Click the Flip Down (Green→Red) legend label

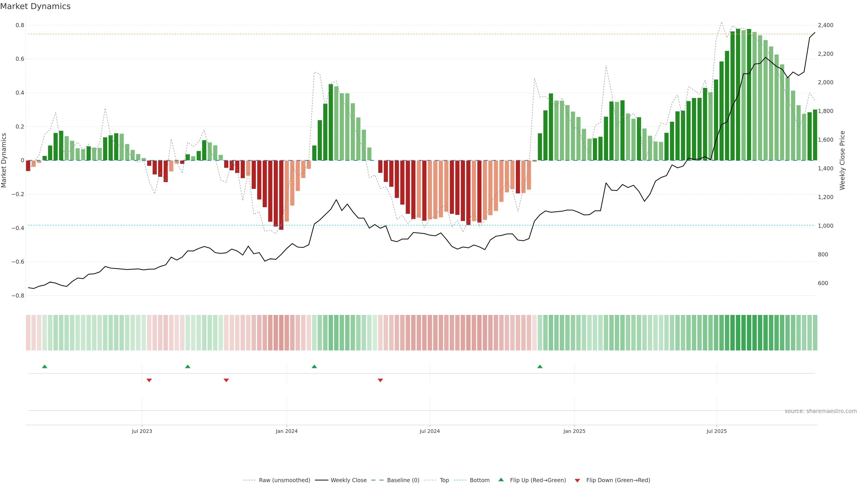[618, 480]
